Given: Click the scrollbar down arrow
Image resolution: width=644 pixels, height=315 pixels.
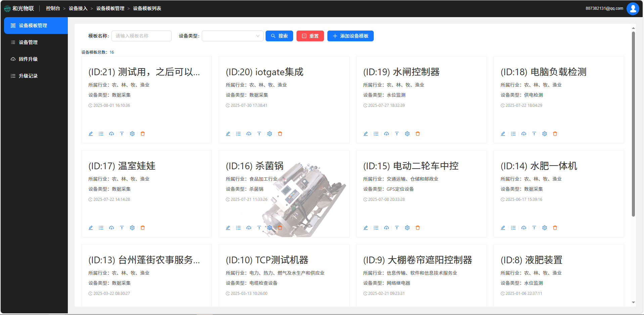Looking at the screenshot, I should coord(633,303).
